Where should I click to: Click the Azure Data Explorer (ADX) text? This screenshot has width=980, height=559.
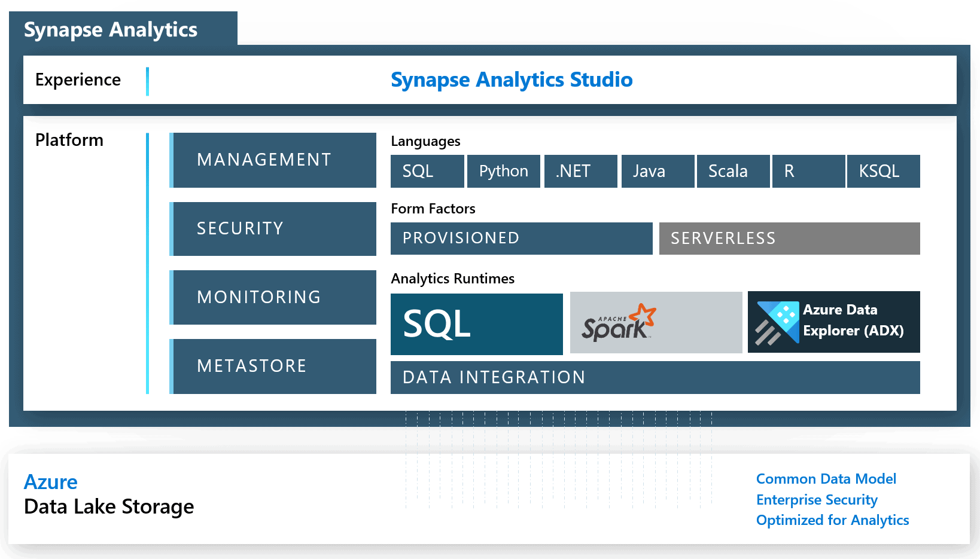pos(853,320)
